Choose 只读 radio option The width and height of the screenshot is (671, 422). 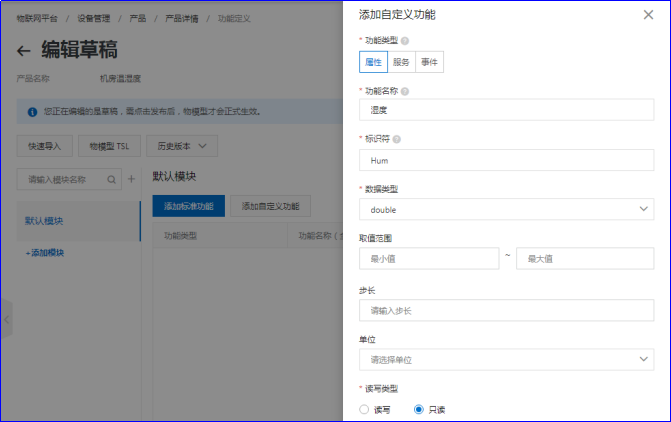coord(419,410)
